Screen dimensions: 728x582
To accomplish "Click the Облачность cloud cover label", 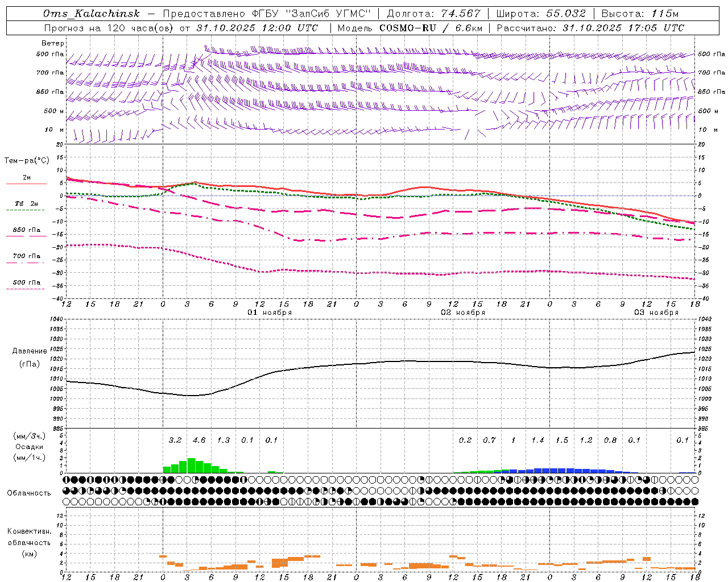I will pos(29,493).
